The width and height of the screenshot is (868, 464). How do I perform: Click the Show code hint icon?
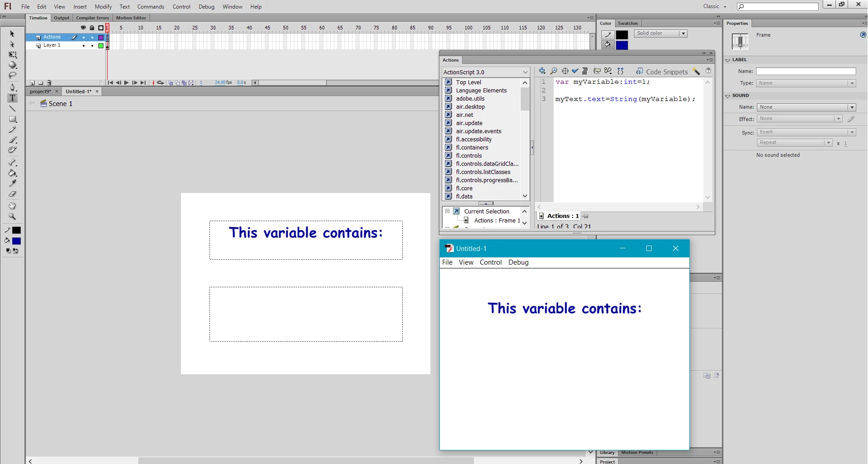coord(597,71)
